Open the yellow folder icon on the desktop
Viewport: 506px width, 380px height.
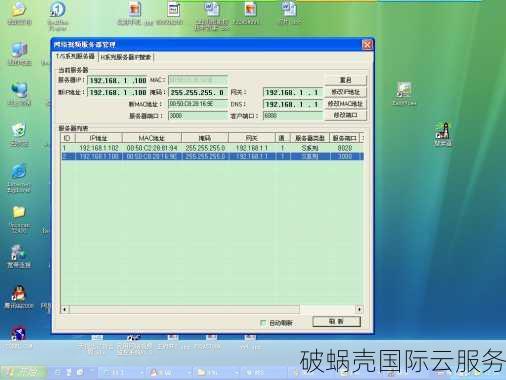(19, 212)
